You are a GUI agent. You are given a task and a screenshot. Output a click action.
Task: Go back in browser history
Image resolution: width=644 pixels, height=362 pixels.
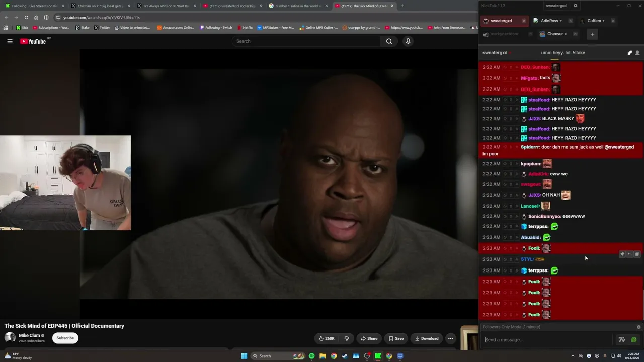(x=6, y=17)
